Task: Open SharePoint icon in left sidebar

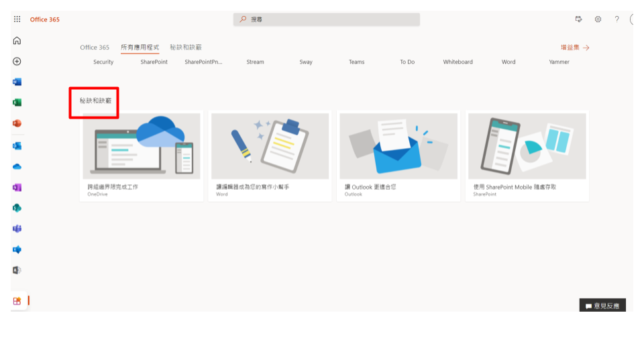Action: pos(17,208)
